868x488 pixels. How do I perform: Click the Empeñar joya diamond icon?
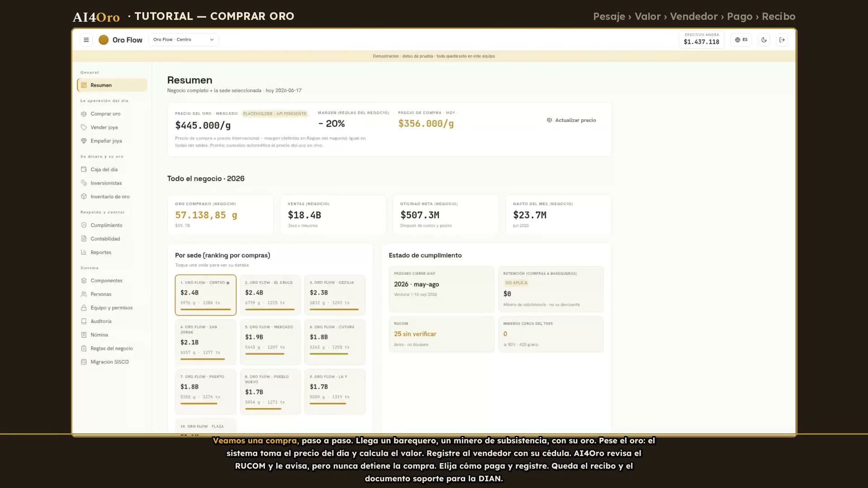pyautogui.click(x=84, y=141)
